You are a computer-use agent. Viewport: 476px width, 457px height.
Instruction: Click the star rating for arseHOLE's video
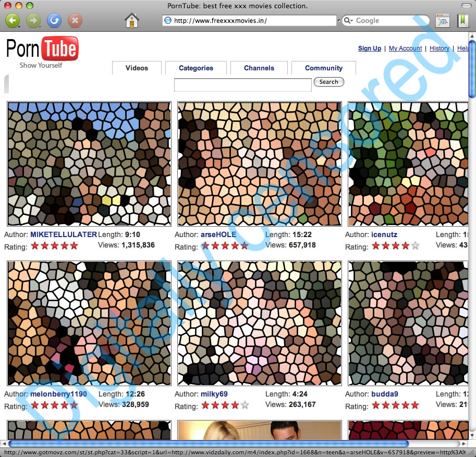pyautogui.click(x=225, y=246)
